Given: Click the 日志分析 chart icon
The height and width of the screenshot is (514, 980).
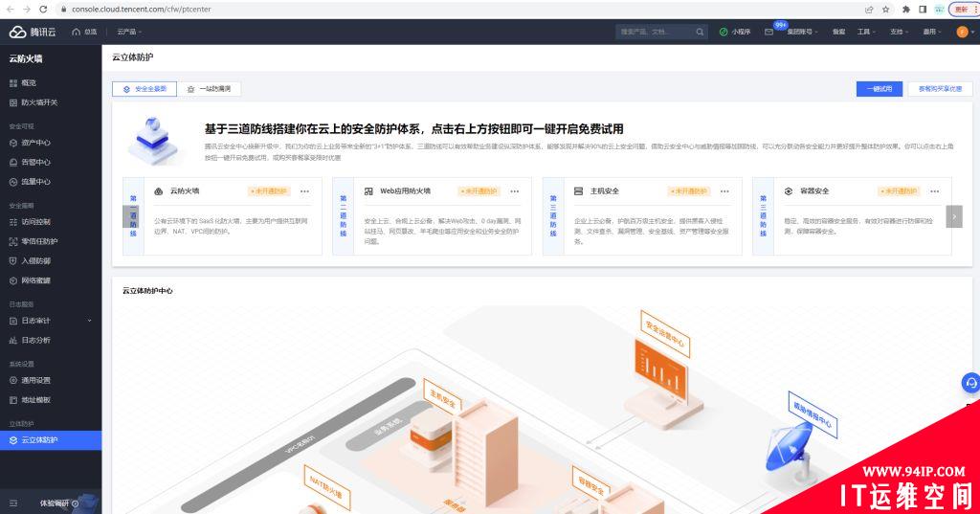Looking at the screenshot, I should [13, 340].
